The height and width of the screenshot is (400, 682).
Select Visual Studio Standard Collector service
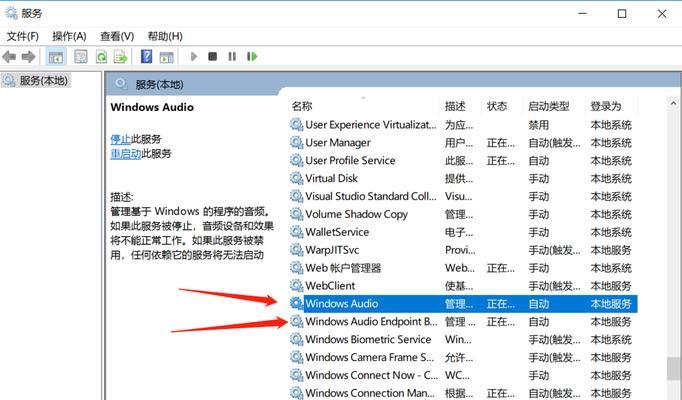(x=463, y=197)
